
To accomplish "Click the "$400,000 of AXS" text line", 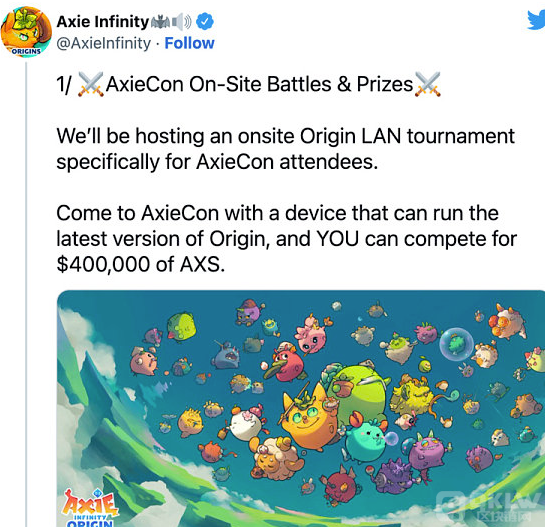I will [x=140, y=264].
